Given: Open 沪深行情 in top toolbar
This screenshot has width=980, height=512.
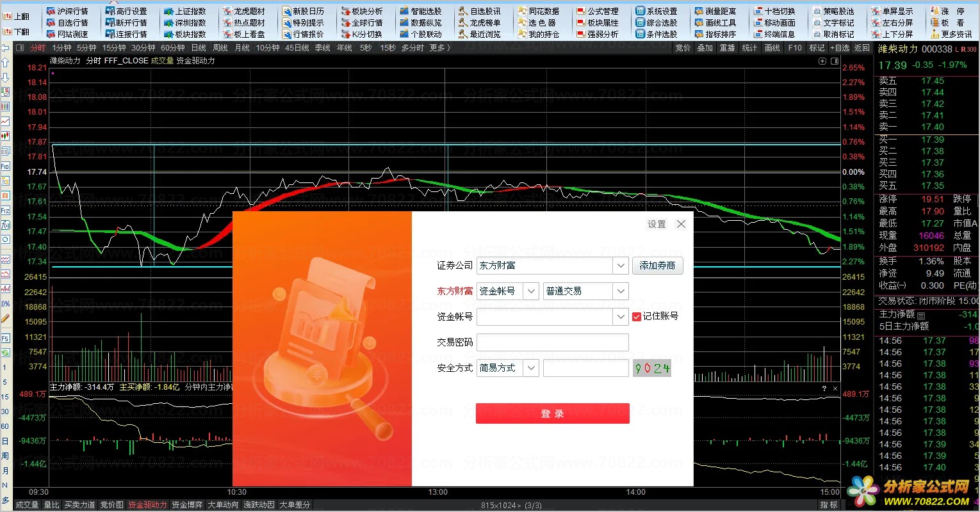Looking at the screenshot, I should click(67, 11).
